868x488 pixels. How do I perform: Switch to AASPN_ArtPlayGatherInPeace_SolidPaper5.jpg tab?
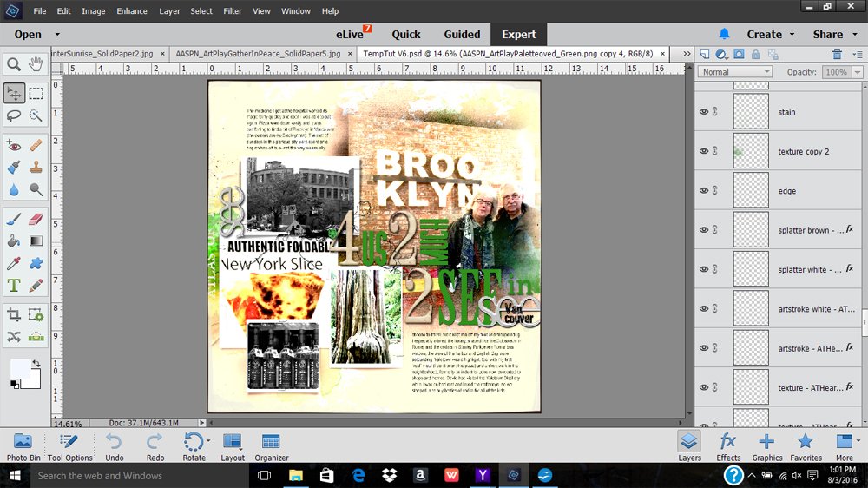click(x=258, y=54)
